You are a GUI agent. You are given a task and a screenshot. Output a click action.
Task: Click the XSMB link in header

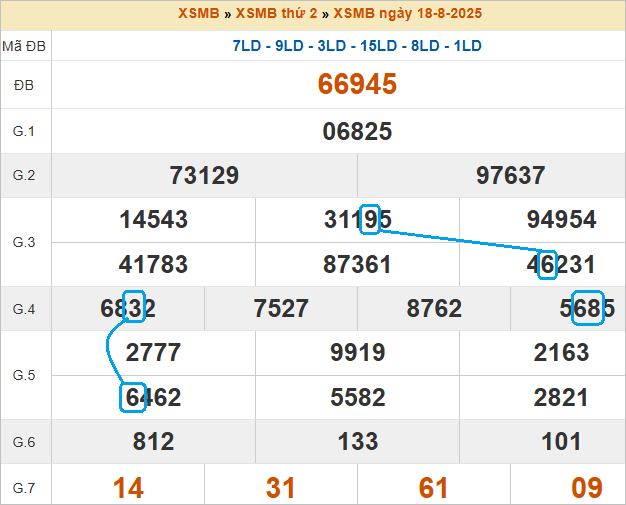pyautogui.click(x=198, y=14)
